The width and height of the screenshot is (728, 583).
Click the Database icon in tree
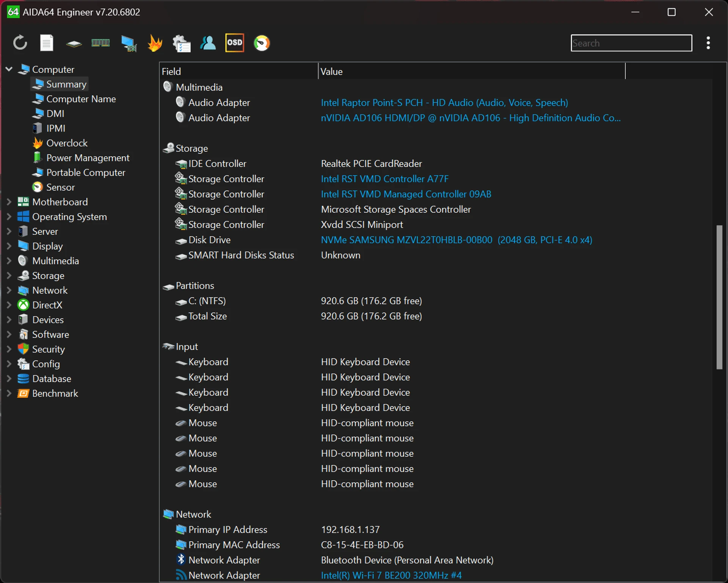point(23,379)
